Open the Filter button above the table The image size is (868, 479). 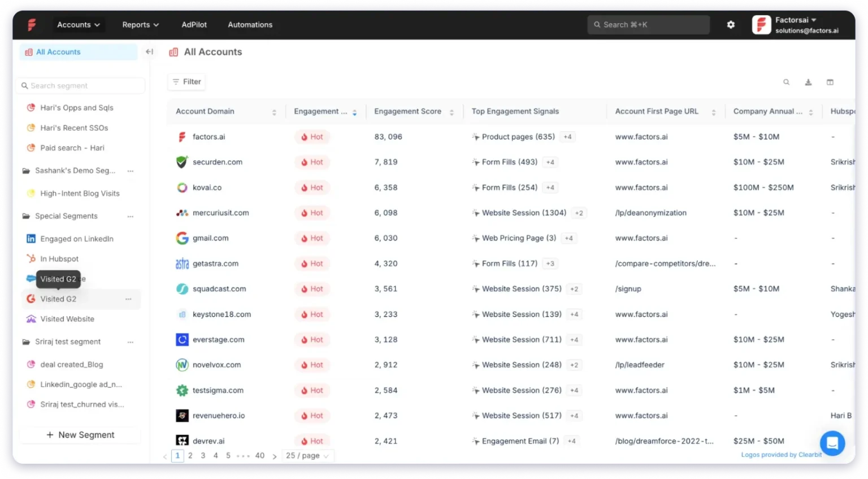pyautogui.click(x=186, y=81)
